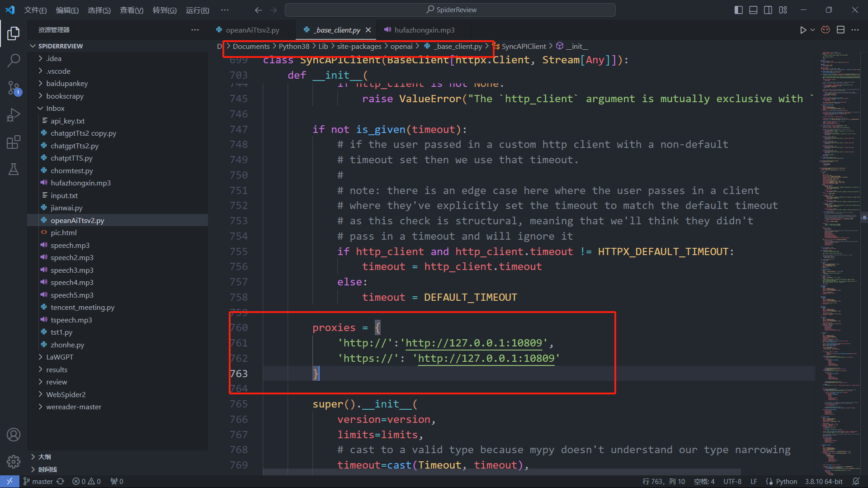Viewport: 868px width, 488px height.
Task: Expand the .idea folder
Action: [118, 58]
